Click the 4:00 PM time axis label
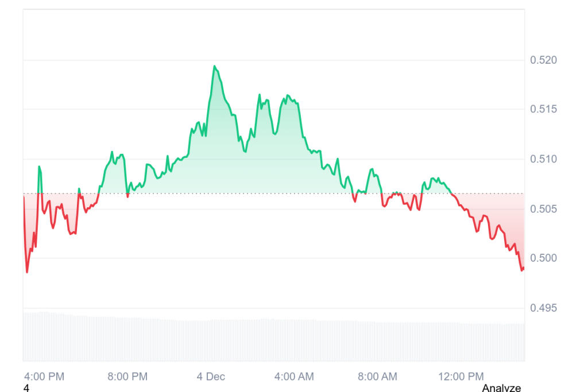This screenshot has height=392, width=588. (x=44, y=377)
